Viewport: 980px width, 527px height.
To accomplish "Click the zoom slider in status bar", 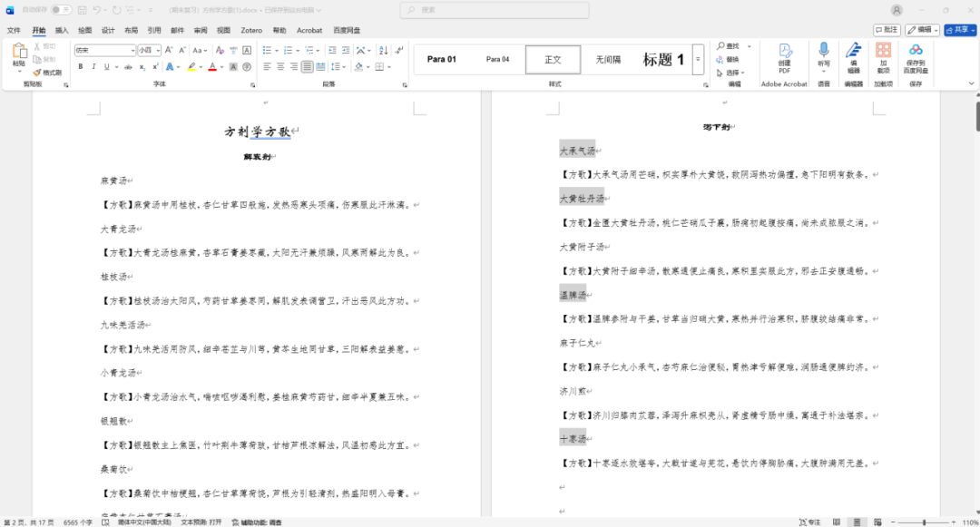I will [924, 522].
